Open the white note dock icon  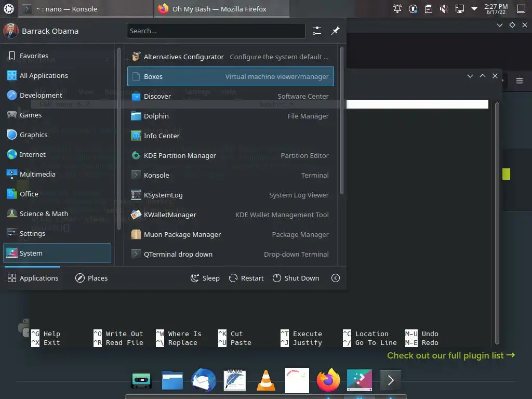pyautogui.click(x=297, y=380)
